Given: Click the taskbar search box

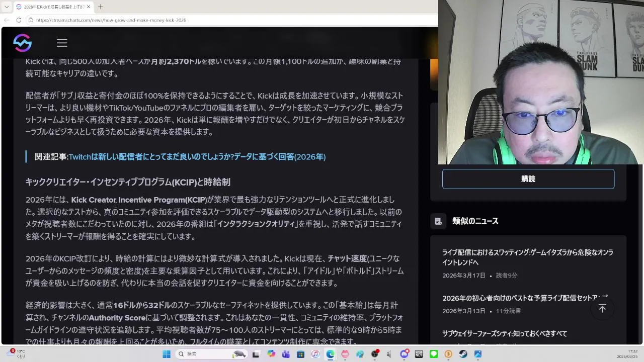Looking at the screenshot, I should [x=212, y=354].
